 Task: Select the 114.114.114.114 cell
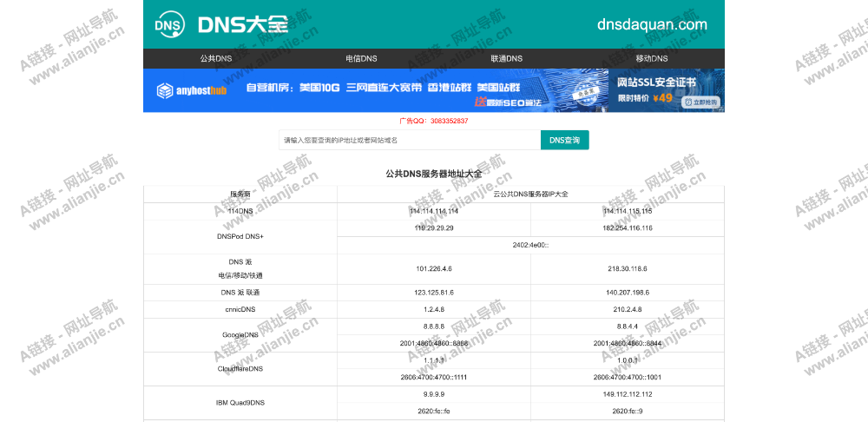[x=434, y=212]
